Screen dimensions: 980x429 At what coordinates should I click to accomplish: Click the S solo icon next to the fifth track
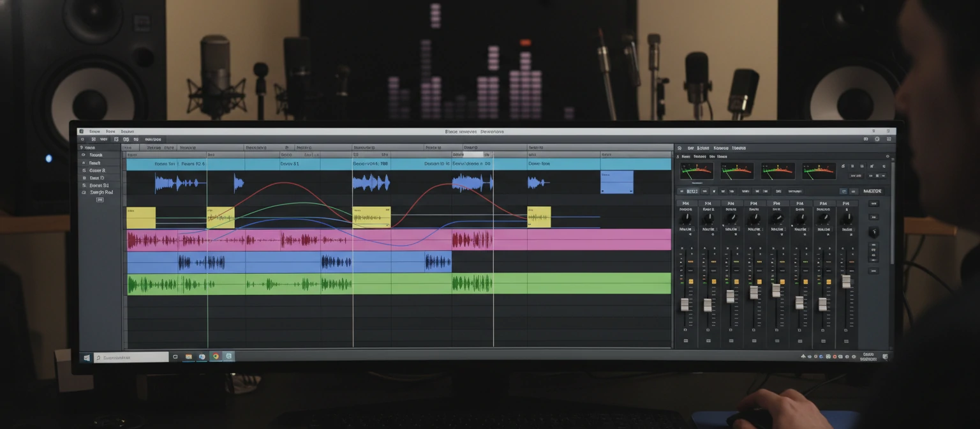point(84,186)
